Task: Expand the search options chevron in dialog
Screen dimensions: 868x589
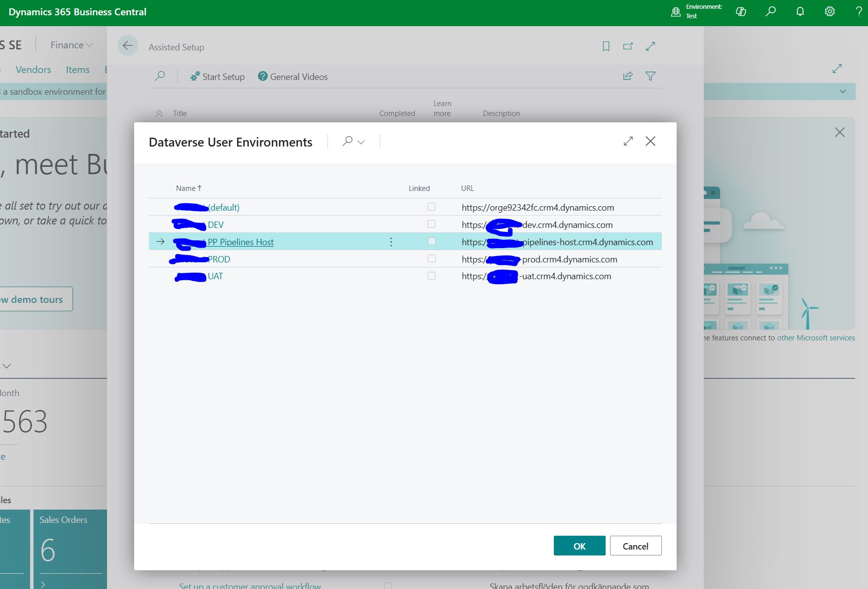Action: [x=362, y=142]
